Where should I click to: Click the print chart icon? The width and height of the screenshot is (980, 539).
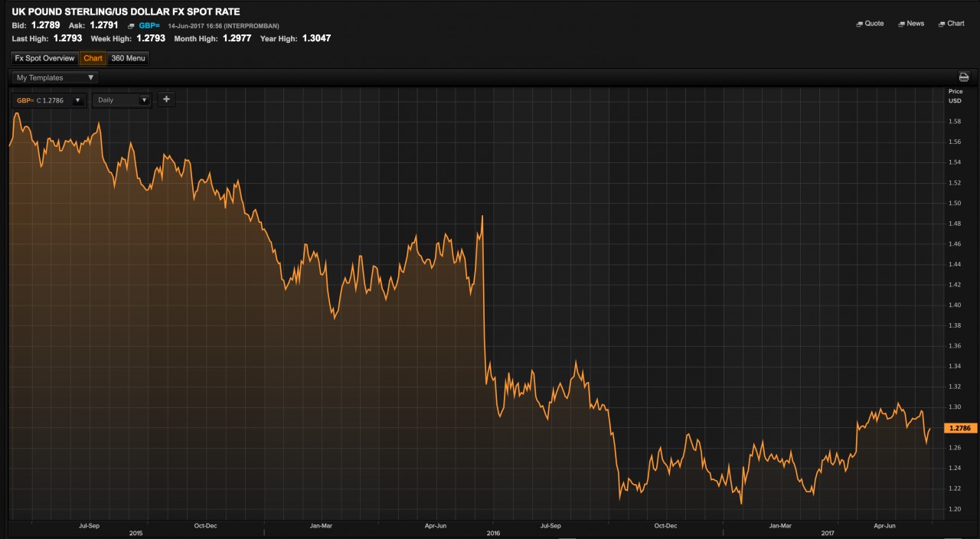pos(964,77)
